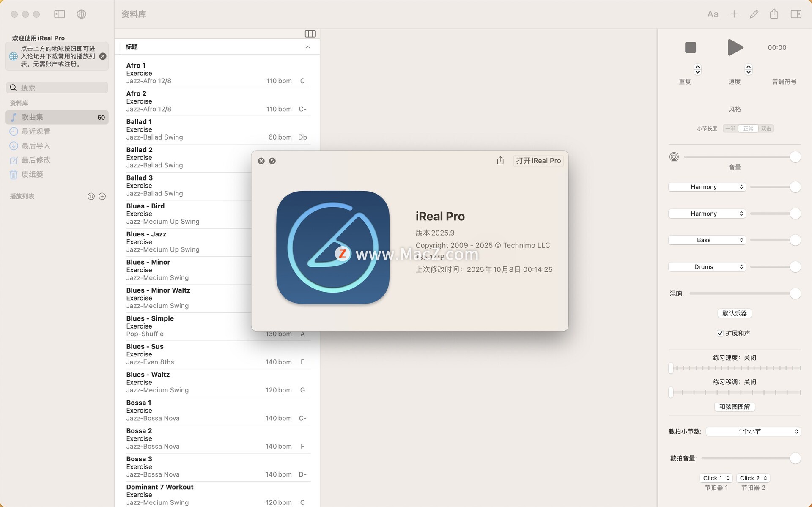Image resolution: width=812 pixels, height=507 pixels.
Task: Click the globe forum icon in toolbar
Action: [x=82, y=14]
